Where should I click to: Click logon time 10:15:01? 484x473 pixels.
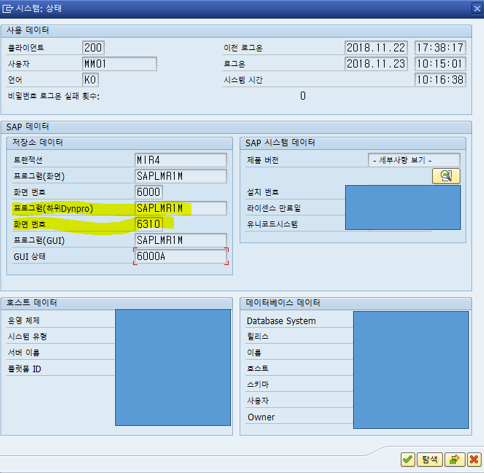point(440,64)
